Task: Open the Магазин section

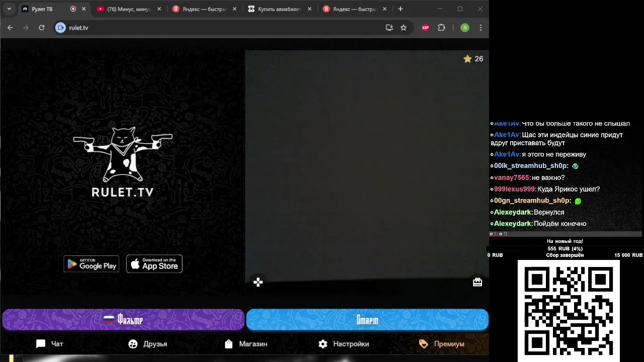Action: 246,344
